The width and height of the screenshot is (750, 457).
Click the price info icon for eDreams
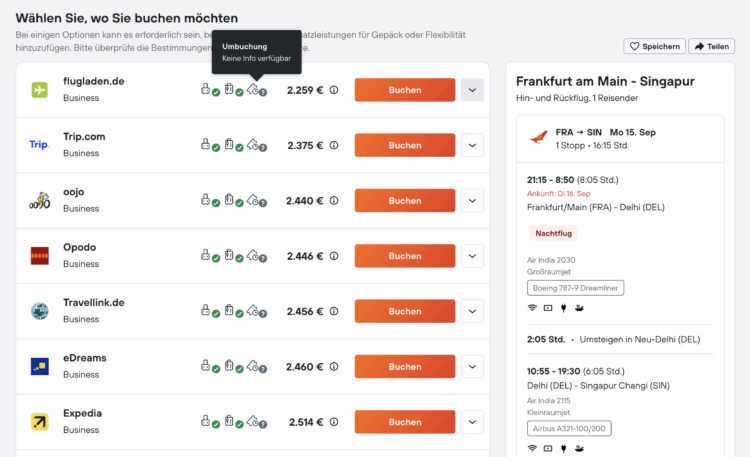[x=334, y=367]
